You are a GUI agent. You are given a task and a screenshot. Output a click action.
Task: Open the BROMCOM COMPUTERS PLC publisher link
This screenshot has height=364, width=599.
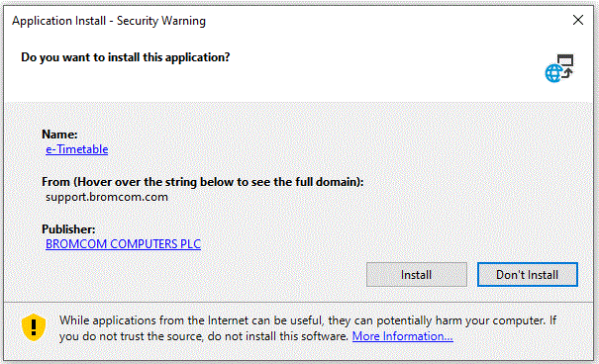coord(123,243)
